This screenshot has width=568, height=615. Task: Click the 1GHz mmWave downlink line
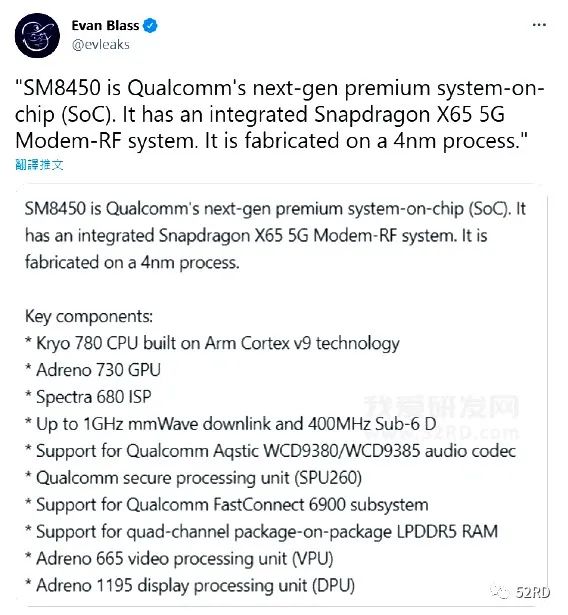[231, 424]
